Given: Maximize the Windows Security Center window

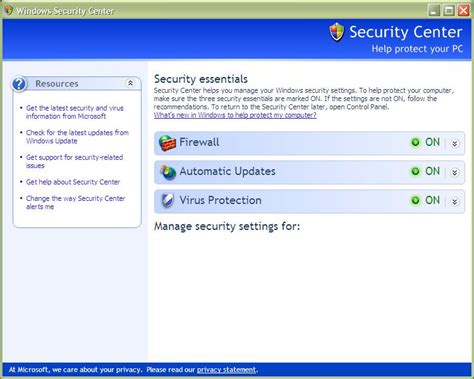Looking at the screenshot, I should point(449,11).
